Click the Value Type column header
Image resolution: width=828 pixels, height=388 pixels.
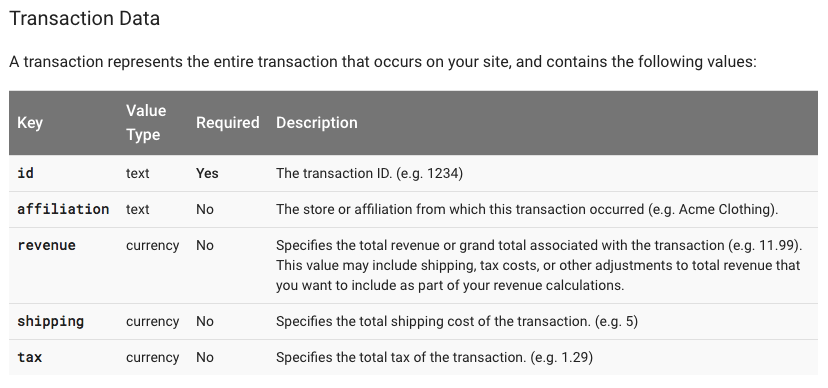(x=146, y=122)
